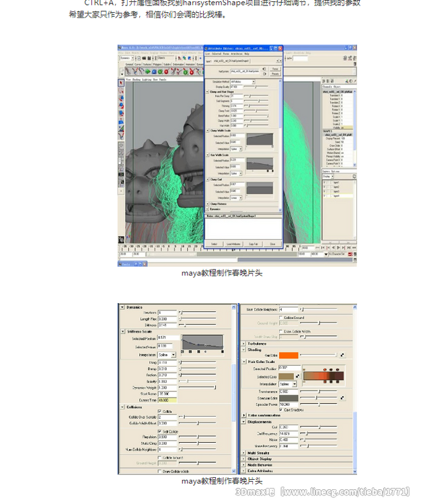Disable the Self Collide checkbox

tap(159, 431)
